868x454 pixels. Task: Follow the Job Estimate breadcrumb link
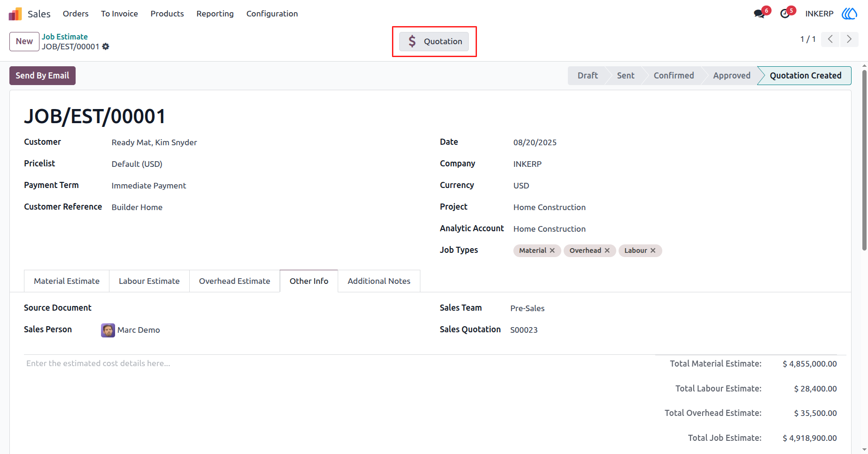(x=65, y=37)
